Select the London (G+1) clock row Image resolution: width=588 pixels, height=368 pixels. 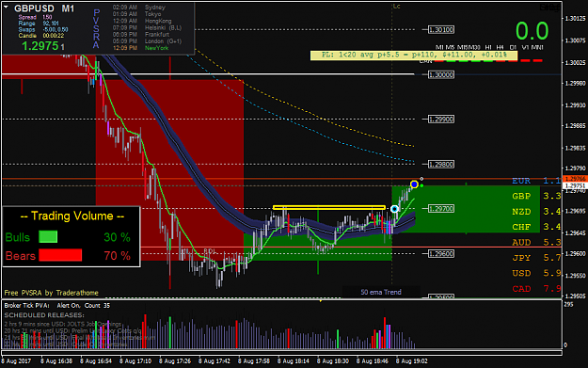[147, 41]
